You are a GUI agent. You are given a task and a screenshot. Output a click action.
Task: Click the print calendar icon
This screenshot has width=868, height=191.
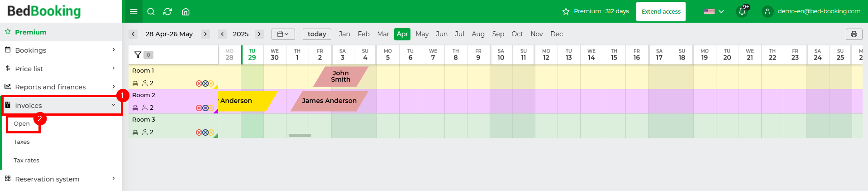(854, 34)
